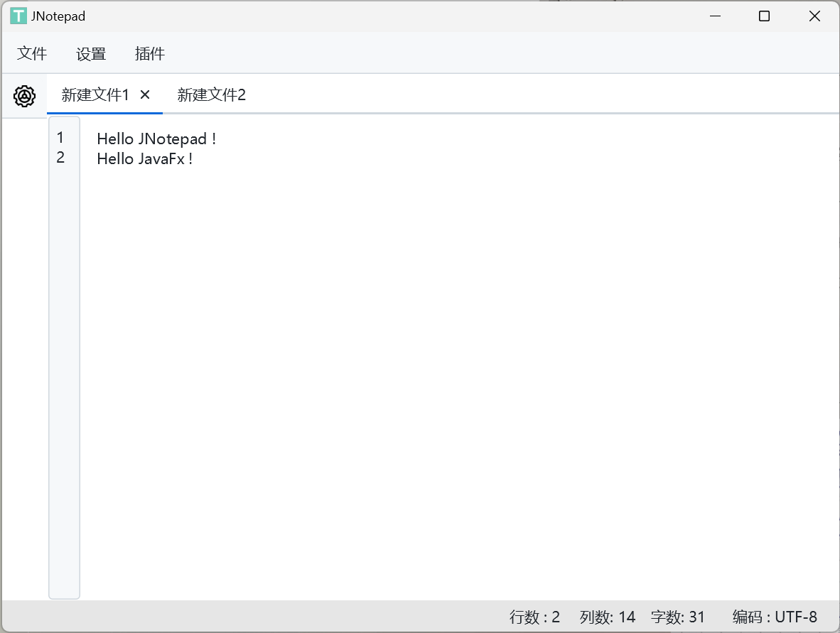Click the 字数: 31 status label

click(x=678, y=617)
